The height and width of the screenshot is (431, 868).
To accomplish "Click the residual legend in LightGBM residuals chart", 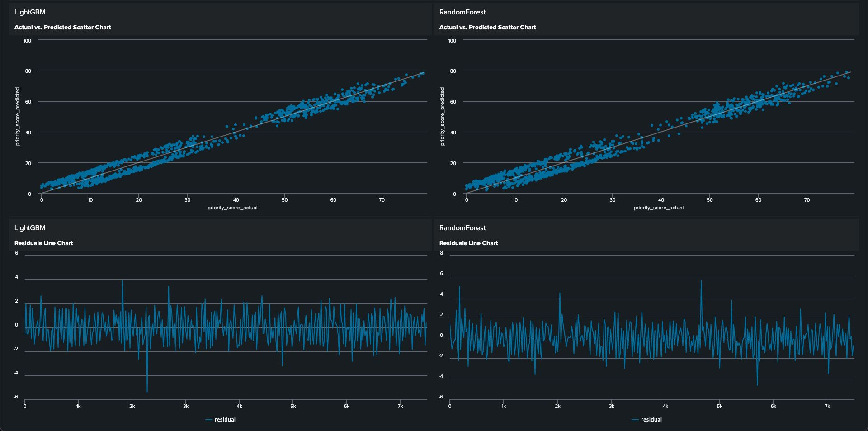I will (x=225, y=420).
